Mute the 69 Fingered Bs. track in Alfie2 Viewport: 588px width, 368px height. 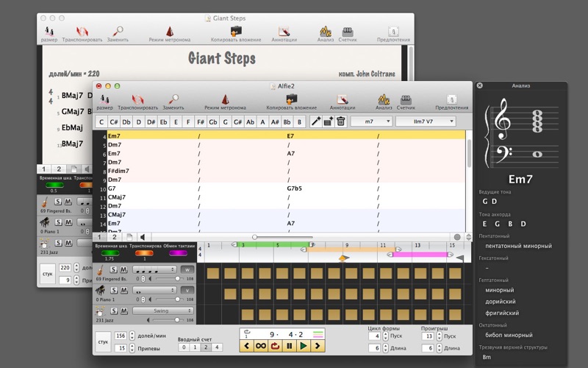pos(123,269)
